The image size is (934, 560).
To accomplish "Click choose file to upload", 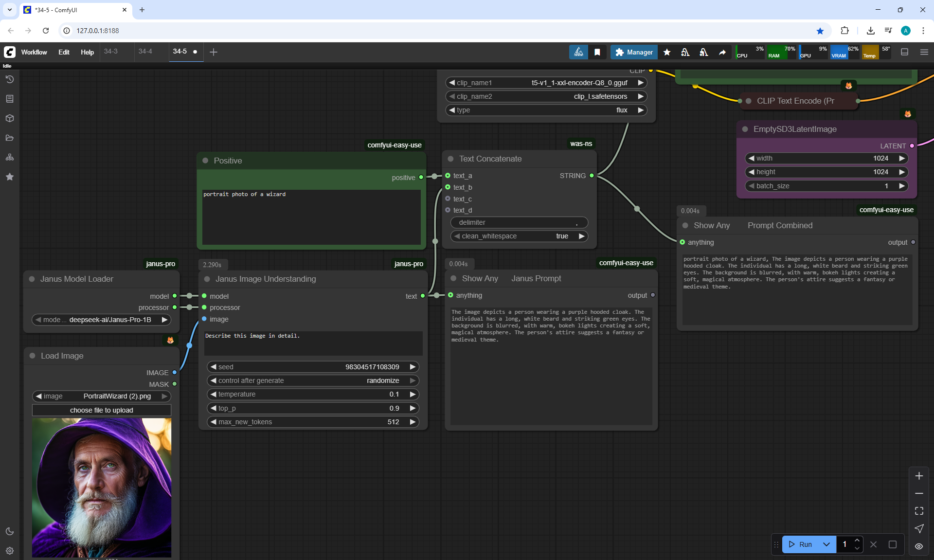I will point(101,410).
